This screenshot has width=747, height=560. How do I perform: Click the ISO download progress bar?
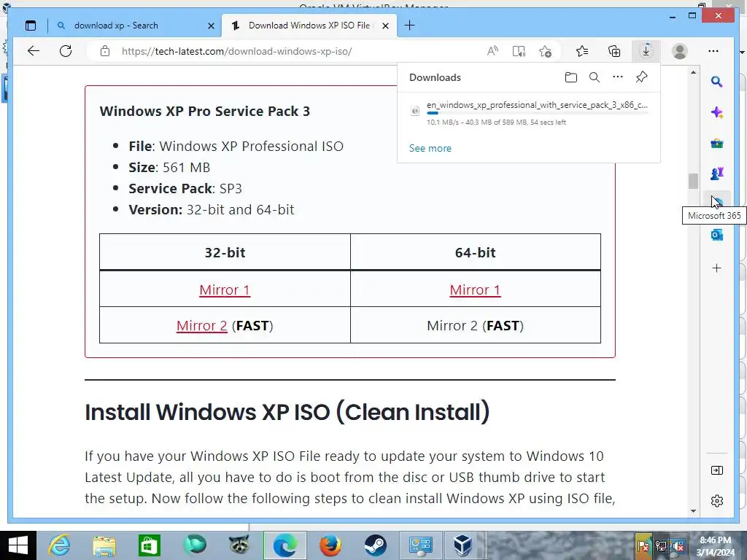[x=538, y=113]
